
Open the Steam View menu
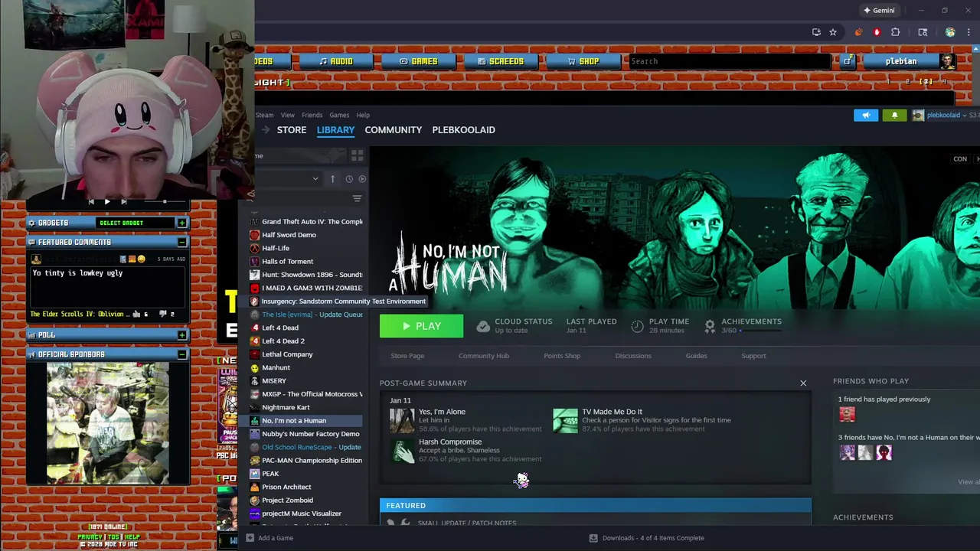[x=287, y=115]
